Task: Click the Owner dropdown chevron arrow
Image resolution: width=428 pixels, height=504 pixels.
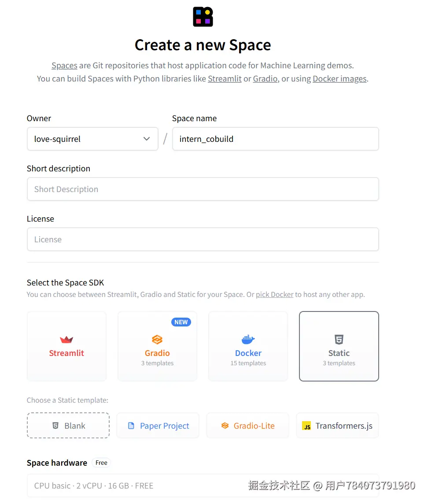Action: point(147,139)
